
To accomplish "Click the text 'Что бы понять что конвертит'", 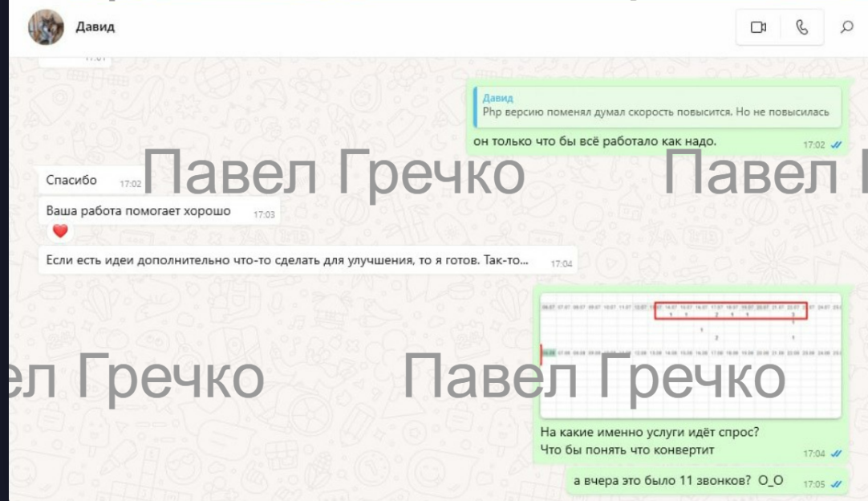I will coord(627,450).
